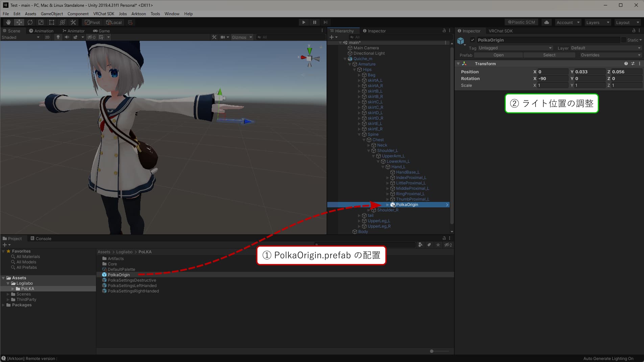The width and height of the screenshot is (644, 362).
Task: Click the prefab Select button
Action: coord(549,55)
